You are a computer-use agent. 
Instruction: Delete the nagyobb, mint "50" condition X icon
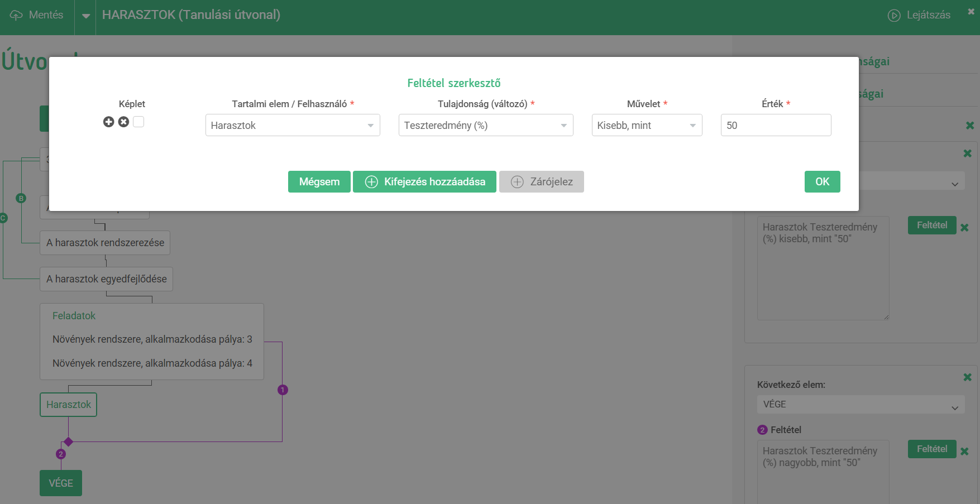tap(964, 451)
